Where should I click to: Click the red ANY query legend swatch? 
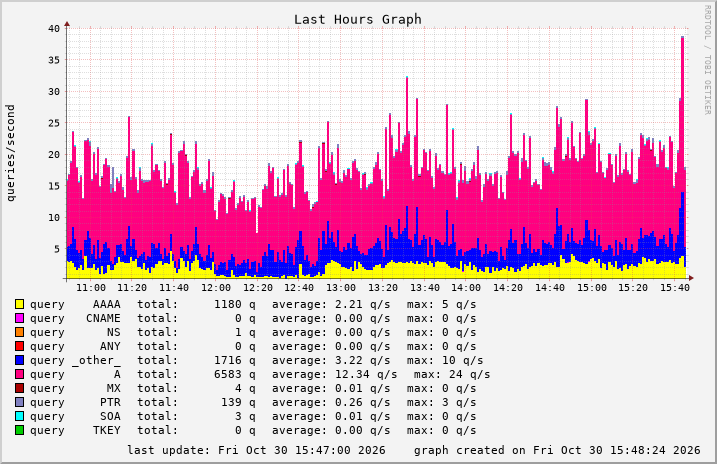pyautogui.click(x=19, y=346)
